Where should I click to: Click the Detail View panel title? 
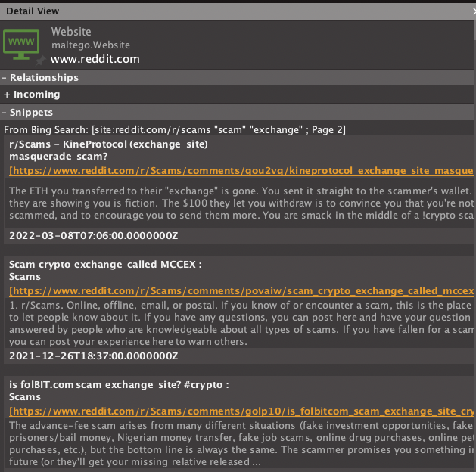33,11
